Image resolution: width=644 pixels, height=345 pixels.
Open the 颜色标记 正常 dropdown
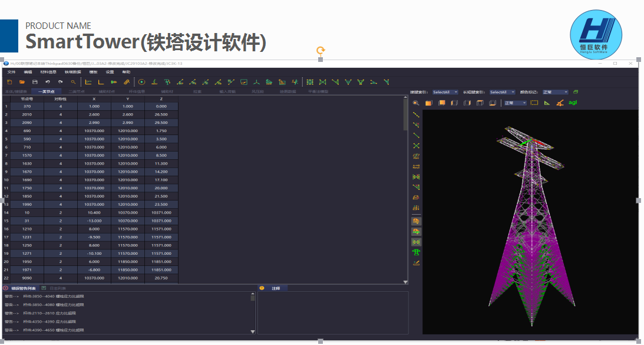click(x=555, y=92)
